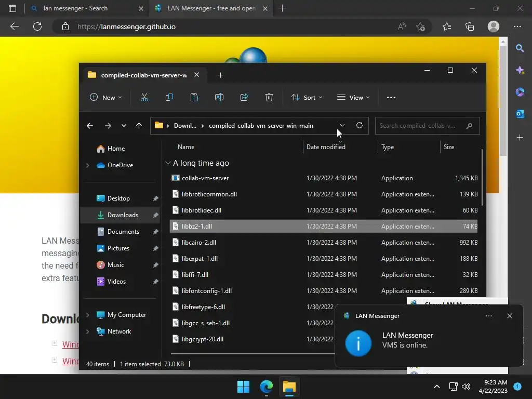Viewport: 532px width, 399px height.
Task: Open the View dropdown in Explorer
Action: (x=353, y=97)
